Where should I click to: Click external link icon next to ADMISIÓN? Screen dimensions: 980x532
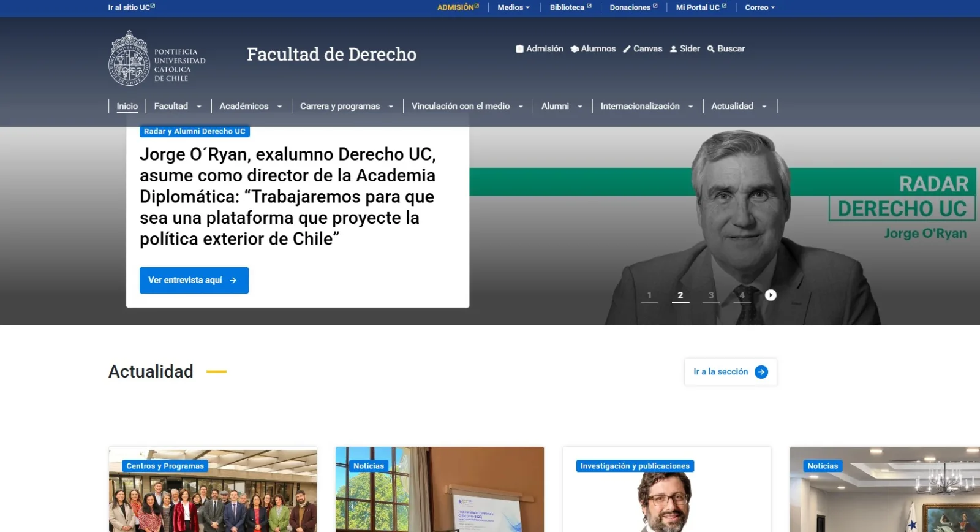coord(477,6)
